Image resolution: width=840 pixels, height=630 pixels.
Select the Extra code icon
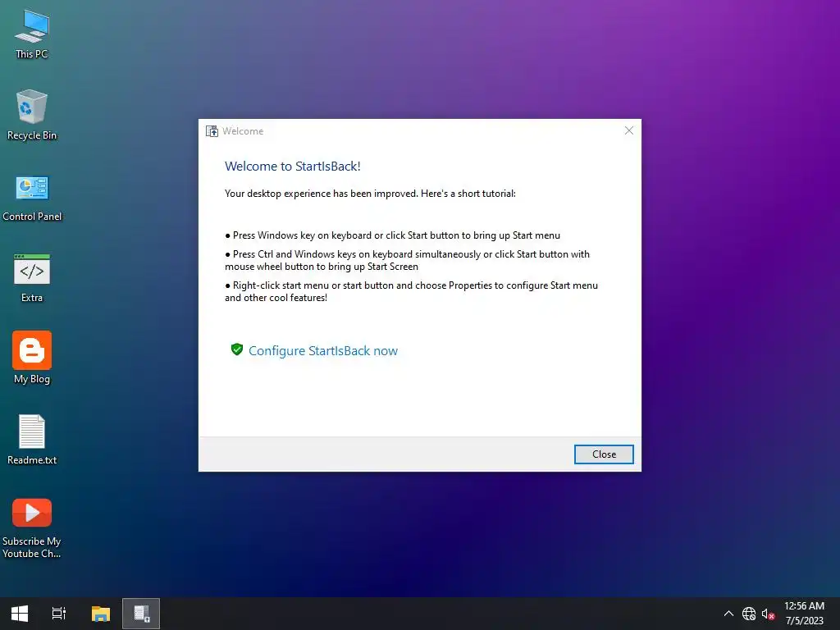click(32, 278)
